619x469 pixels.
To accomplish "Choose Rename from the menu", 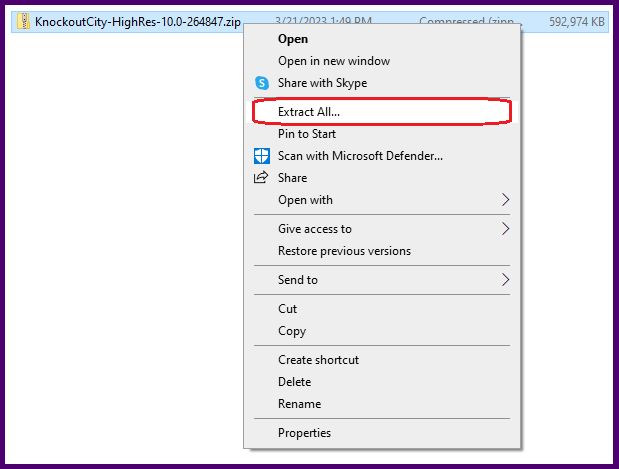I will point(300,404).
